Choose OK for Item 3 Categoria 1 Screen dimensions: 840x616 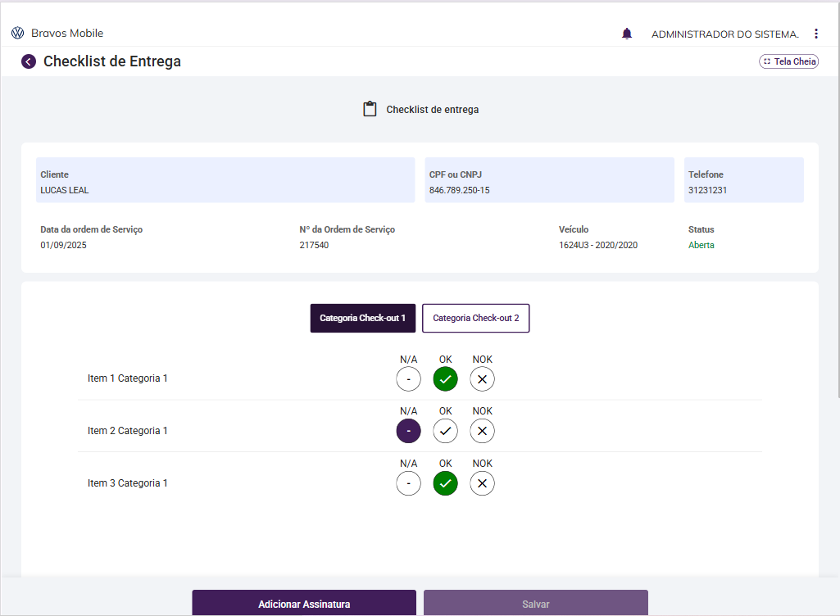click(445, 483)
